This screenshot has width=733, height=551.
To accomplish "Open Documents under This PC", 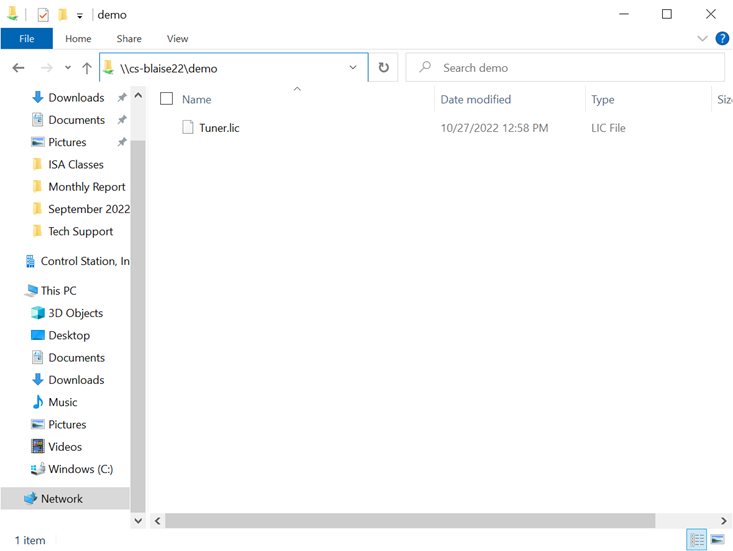I will 76,358.
